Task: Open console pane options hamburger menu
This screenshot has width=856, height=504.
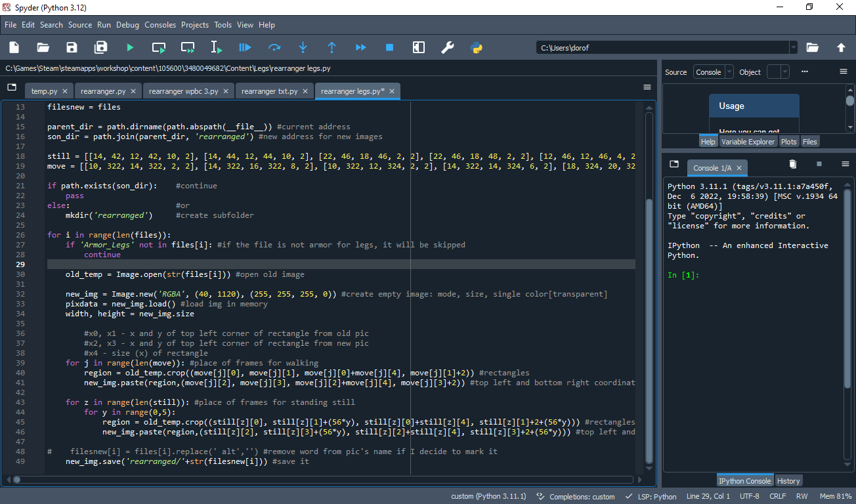Action: click(845, 164)
